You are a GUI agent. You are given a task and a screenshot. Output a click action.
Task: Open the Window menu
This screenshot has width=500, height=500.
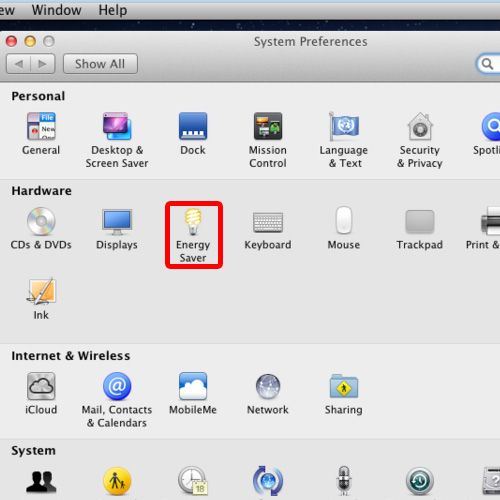[57, 10]
